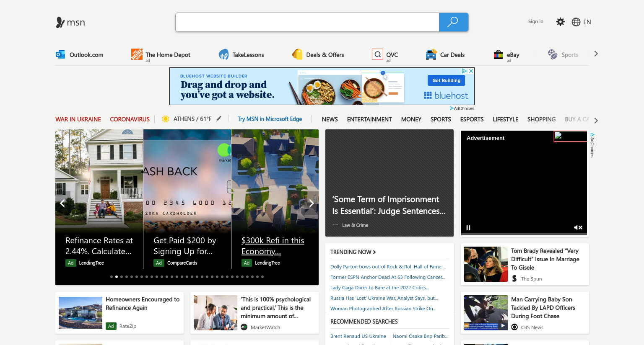
Task: Open Brent Renaud US Ukraine search
Action: pyautogui.click(x=358, y=336)
